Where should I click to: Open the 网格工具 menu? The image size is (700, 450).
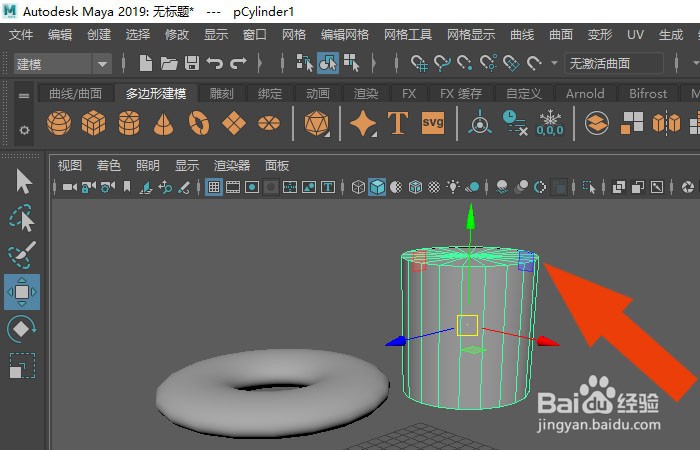click(x=408, y=34)
